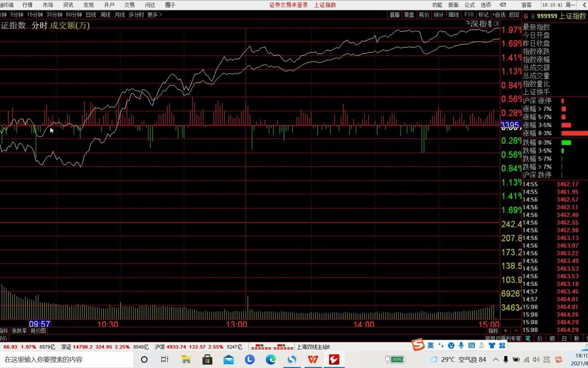Viewport: 588px width, 368px height.
Task: Open the 功能 menu
Action: (437, 5)
